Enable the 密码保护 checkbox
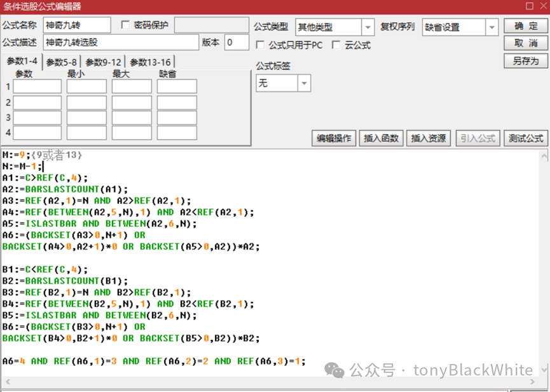 coord(125,25)
